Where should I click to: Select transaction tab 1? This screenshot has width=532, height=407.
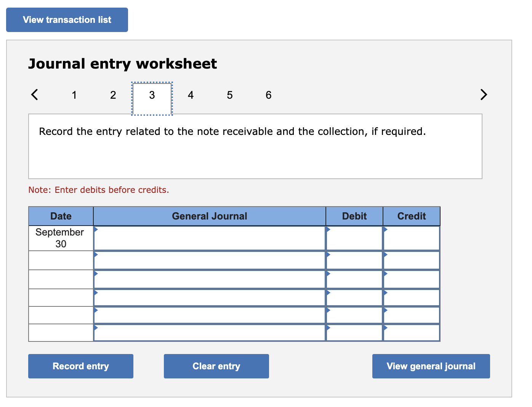coord(74,95)
